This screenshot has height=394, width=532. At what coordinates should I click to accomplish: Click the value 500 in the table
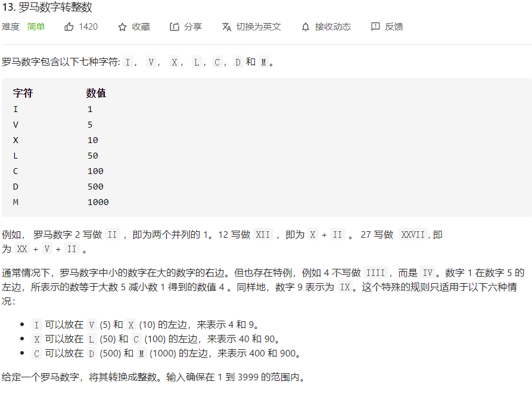(x=95, y=187)
